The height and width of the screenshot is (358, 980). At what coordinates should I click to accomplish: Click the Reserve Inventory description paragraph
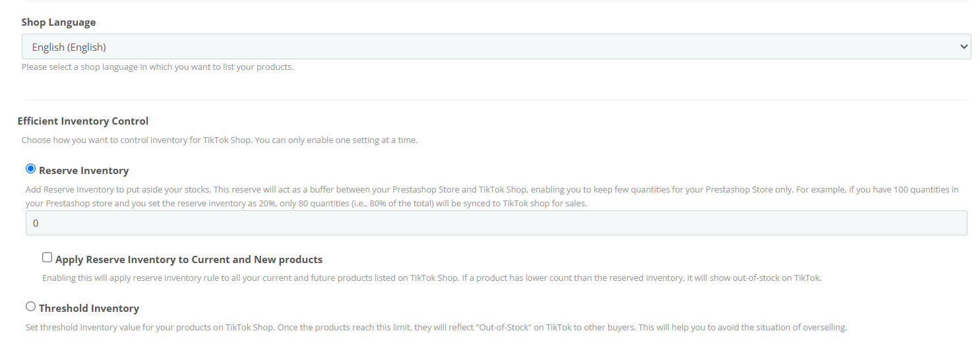click(492, 196)
